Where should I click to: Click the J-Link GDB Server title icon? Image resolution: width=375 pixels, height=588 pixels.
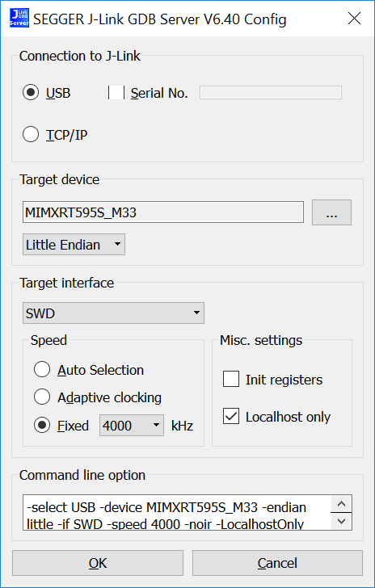pyautogui.click(x=19, y=19)
